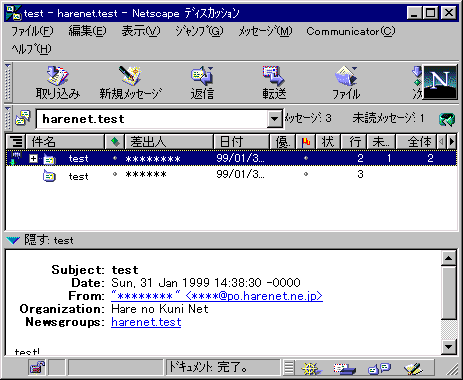Toggle the thread view column header icon

16,142
